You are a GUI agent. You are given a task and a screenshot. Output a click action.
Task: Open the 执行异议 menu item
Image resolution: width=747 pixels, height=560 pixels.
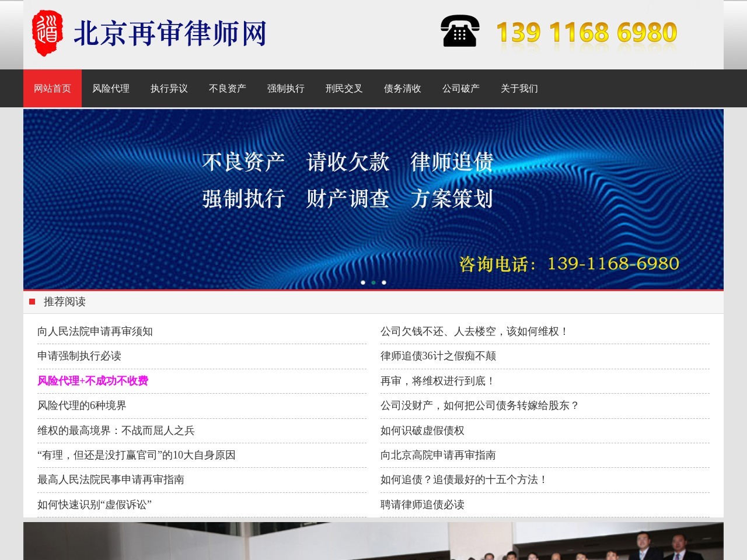[169, 89]
